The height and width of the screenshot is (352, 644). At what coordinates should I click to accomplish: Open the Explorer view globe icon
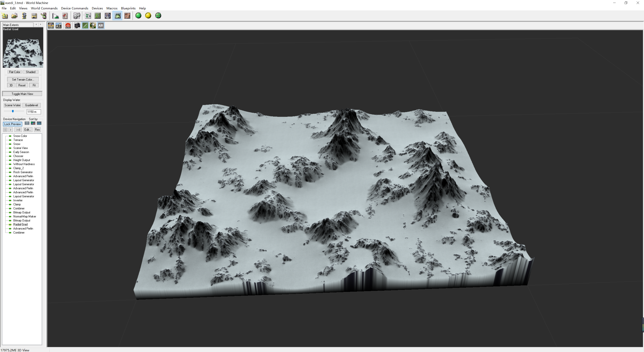108,16
